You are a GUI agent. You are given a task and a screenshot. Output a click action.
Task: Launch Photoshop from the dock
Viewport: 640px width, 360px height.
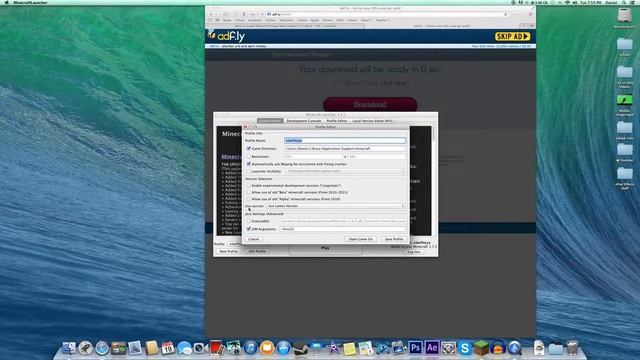click(x=415, y=348)
